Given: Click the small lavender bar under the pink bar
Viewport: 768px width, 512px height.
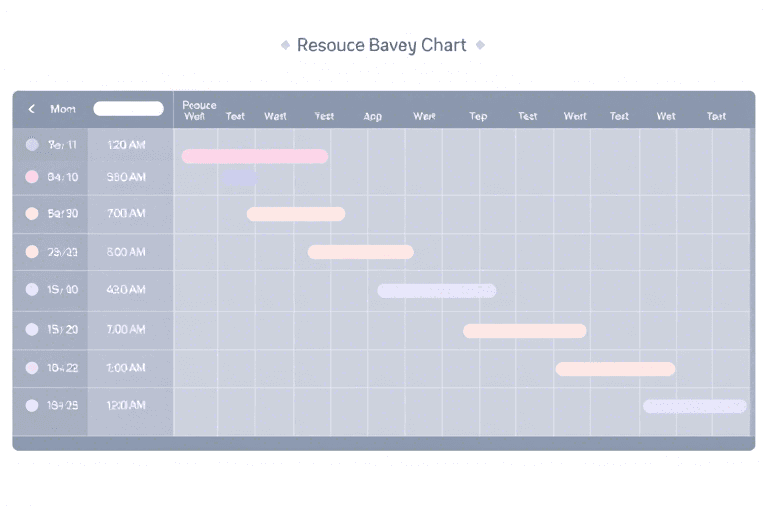Looking at the screenshot, I should click(x=240, y=178).
